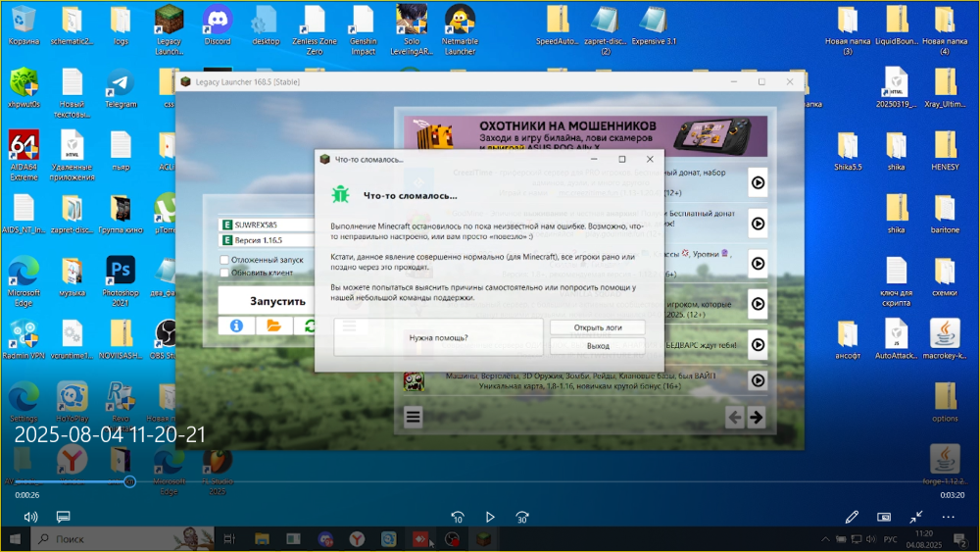Viewport: 980px width, 552px height.
Task: Select the Expensive 3.1 desktop item
Action: (x=653, y=26)
